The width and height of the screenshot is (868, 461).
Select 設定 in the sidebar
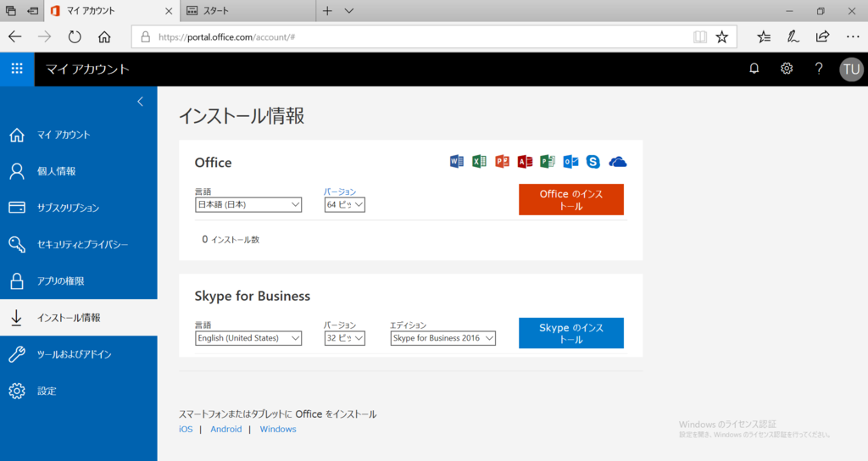pyautogui.click(x=79, y=391)
